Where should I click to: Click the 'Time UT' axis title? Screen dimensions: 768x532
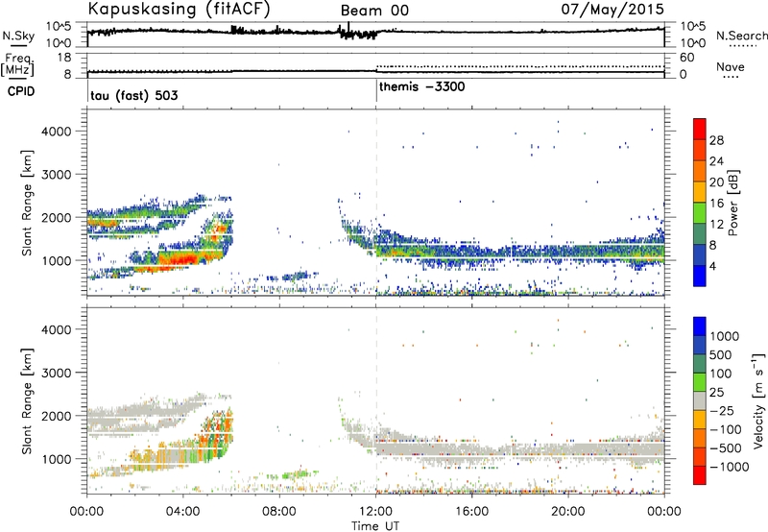(375, 526)
